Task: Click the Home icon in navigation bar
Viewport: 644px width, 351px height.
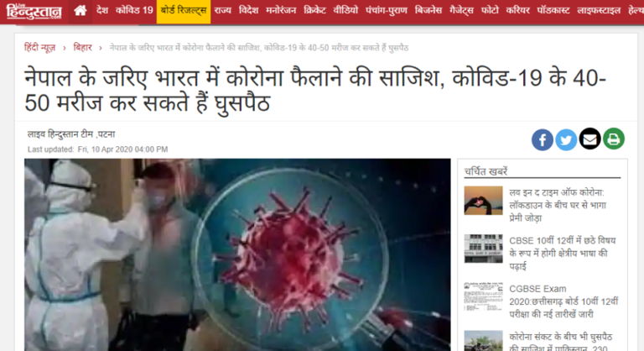Action: pyautogui.click(x=80, y=11)
